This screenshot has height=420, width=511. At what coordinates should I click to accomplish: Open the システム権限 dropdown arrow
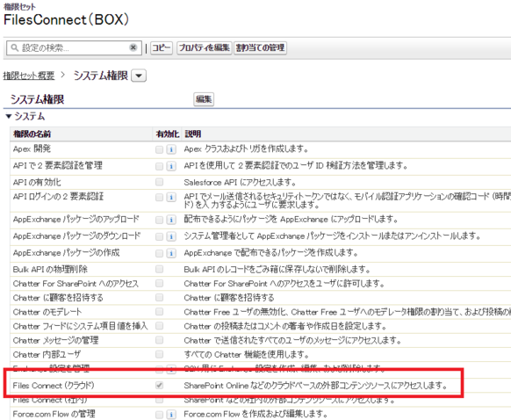pyautogui.click(x=139, y=76)
